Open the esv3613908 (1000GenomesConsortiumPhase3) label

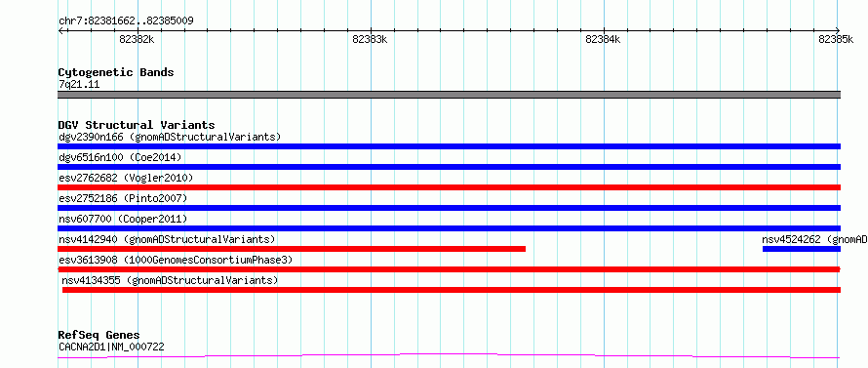[176, 260]
